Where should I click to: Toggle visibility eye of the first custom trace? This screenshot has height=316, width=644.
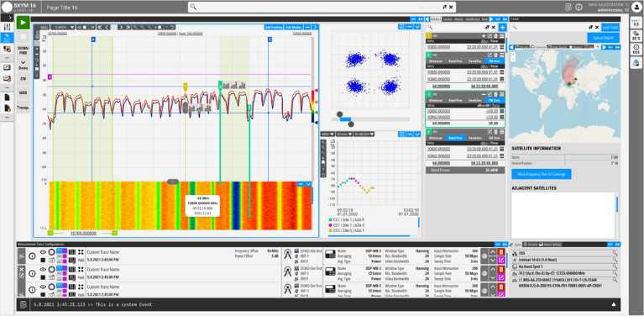43,252
